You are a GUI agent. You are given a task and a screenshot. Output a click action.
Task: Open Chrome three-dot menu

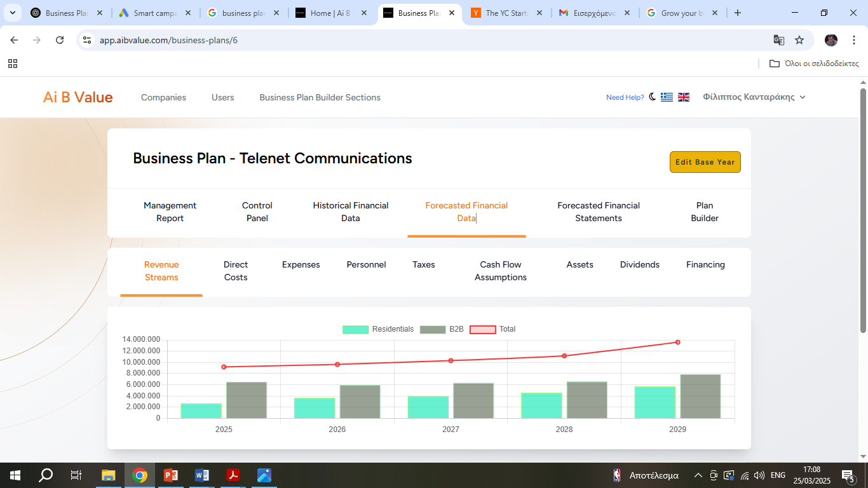coord(854,40)
